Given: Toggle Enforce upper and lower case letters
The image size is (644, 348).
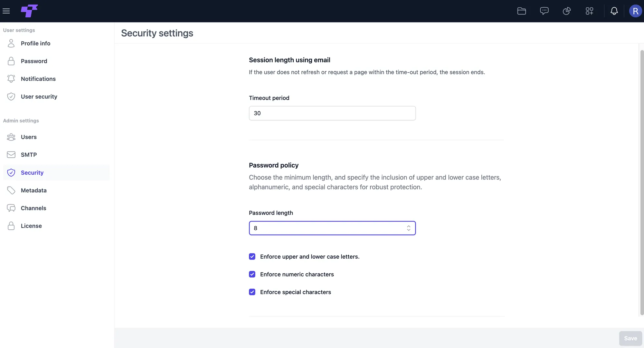Looking at the screenshot, I should (x=252, y=256).
